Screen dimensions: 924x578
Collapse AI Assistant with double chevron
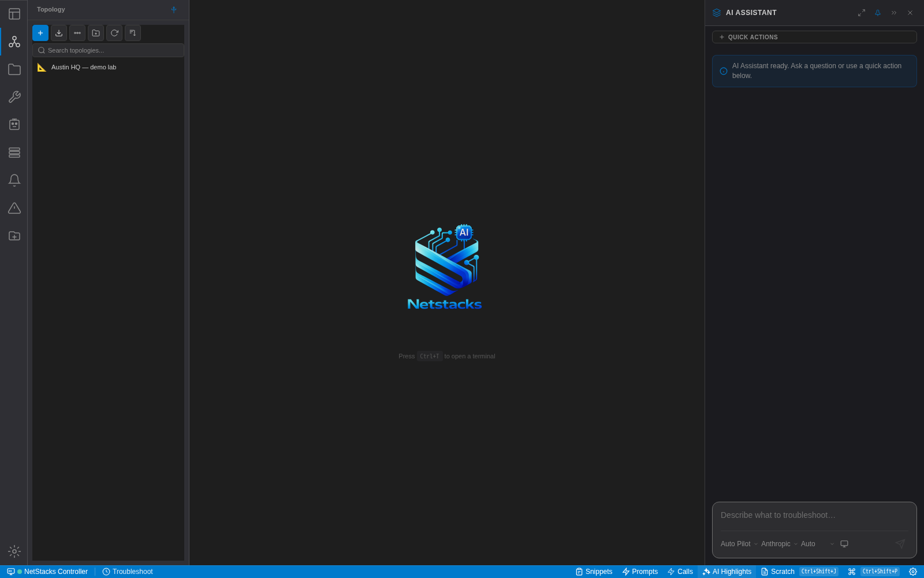coord(894,13)
